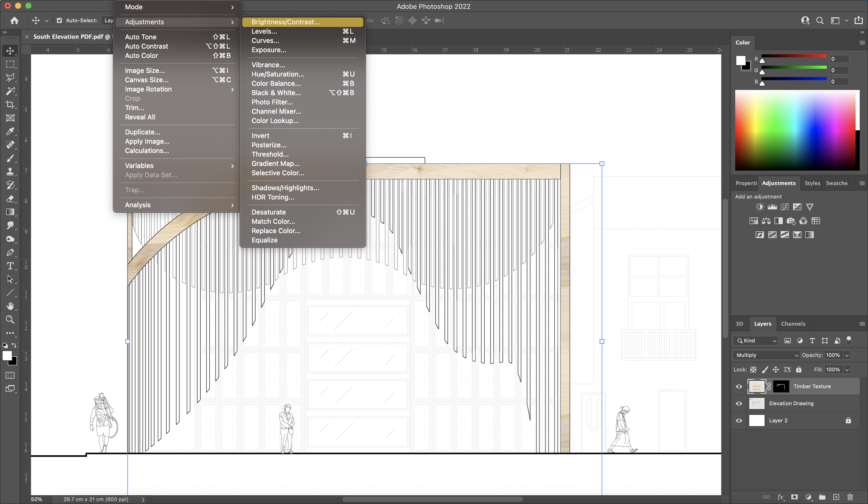Open Share button at top right
The image size is (868, 504).
858,20
